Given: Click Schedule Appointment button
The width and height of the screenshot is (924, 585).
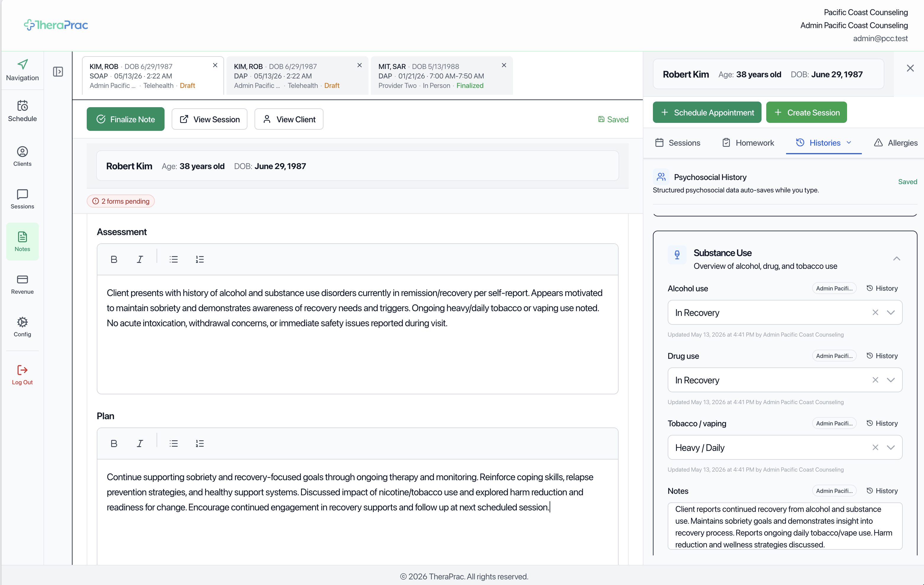Looking at the screenshot, I should [x=707, y=112].
